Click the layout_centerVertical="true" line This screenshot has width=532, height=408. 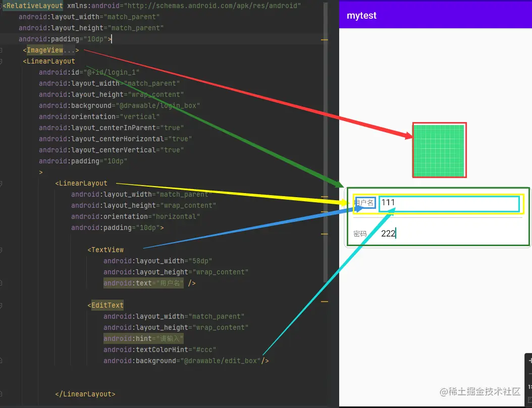tap(111, 150)
